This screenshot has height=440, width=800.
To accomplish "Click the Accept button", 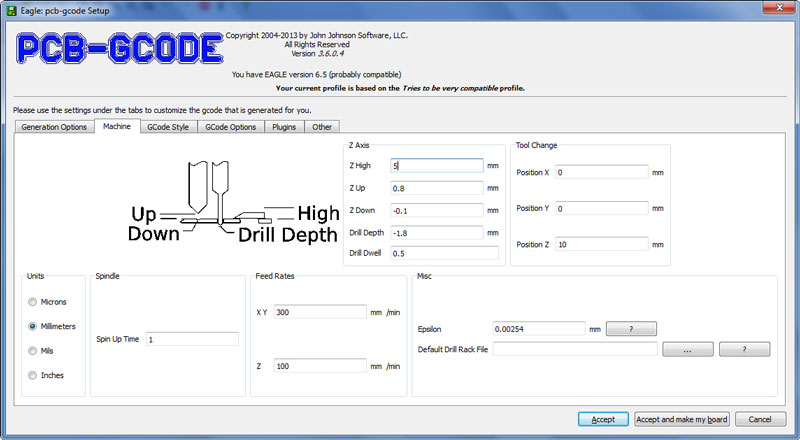I will pos(603,419).
